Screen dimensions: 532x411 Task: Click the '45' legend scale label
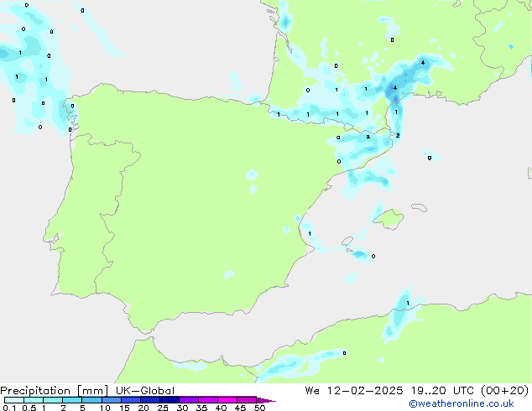point(240,408)
